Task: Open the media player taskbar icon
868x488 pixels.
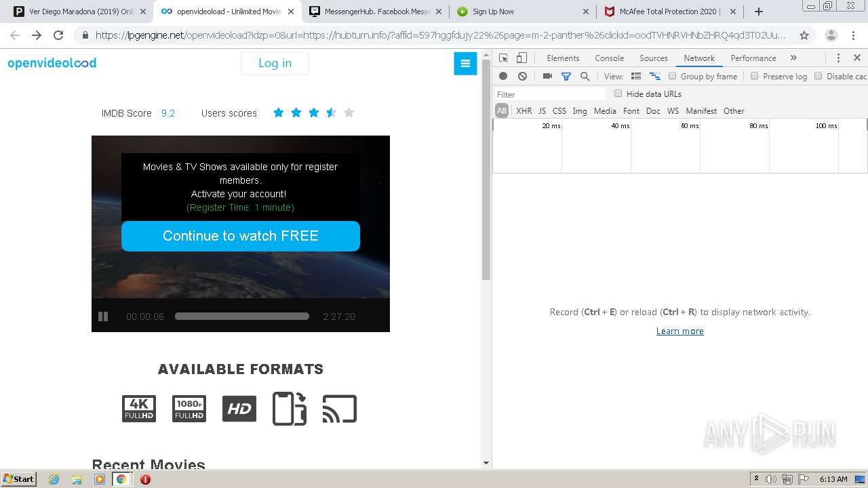Action: click(x=100, y=479)
